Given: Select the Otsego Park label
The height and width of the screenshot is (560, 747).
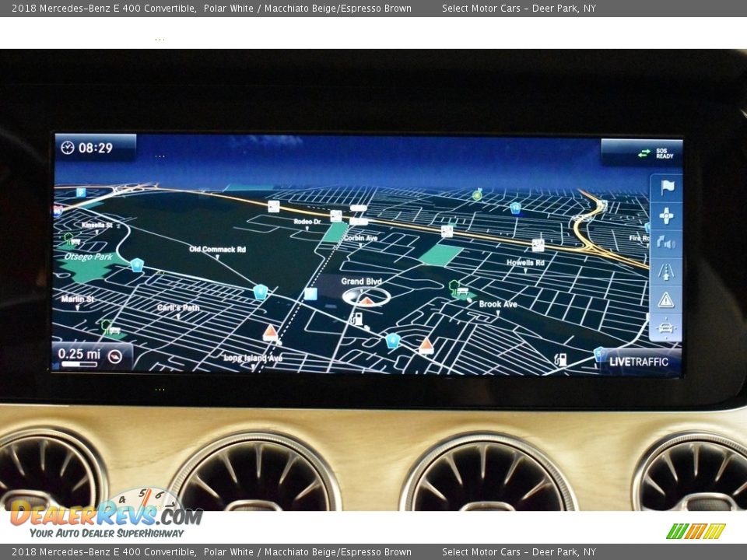Looking at the screenshot, I should coord(89,257).
